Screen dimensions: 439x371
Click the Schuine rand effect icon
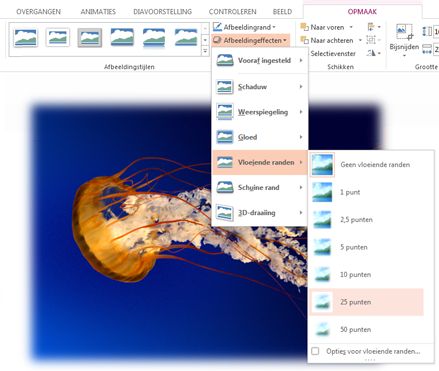[x=225, y=187]
